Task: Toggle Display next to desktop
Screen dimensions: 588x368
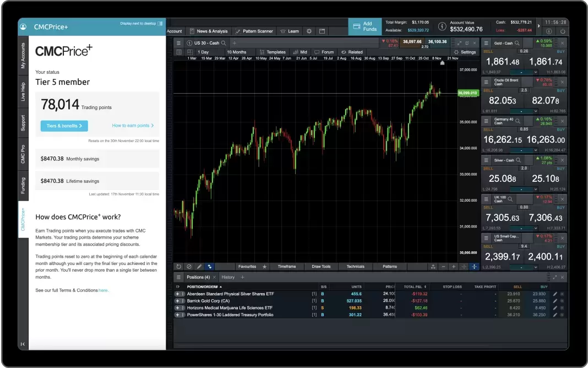Action: tap(160, 24)
